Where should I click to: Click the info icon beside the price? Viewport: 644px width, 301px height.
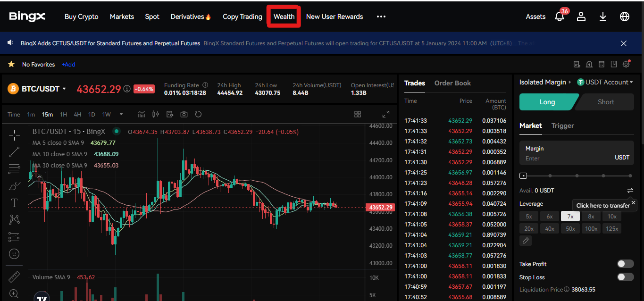(126, 89)
